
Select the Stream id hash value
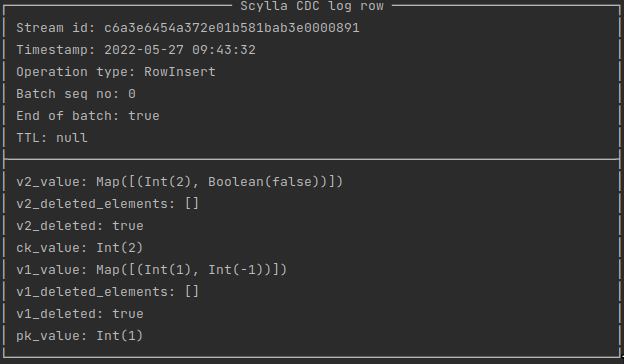tap(232, 28)
